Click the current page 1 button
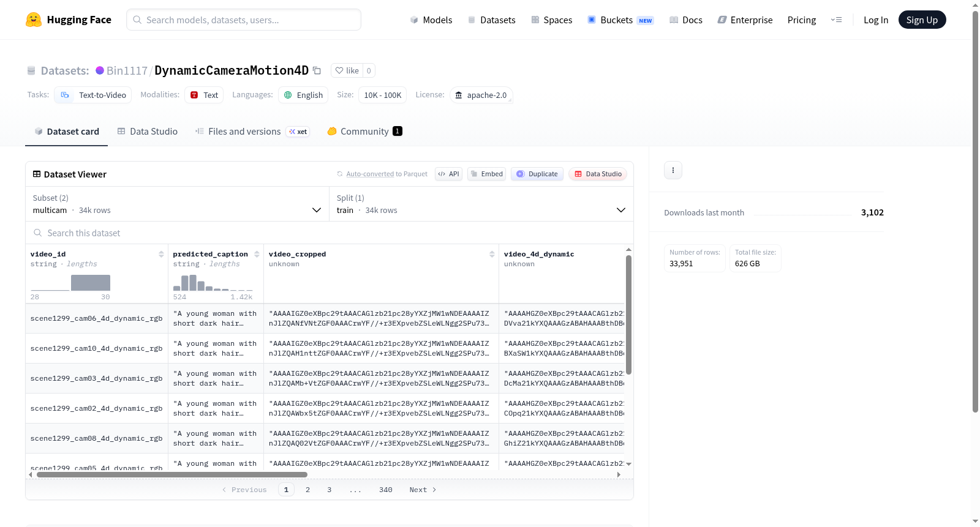The width and height of the screenshot is (980, 527). (x=286, y=490)
